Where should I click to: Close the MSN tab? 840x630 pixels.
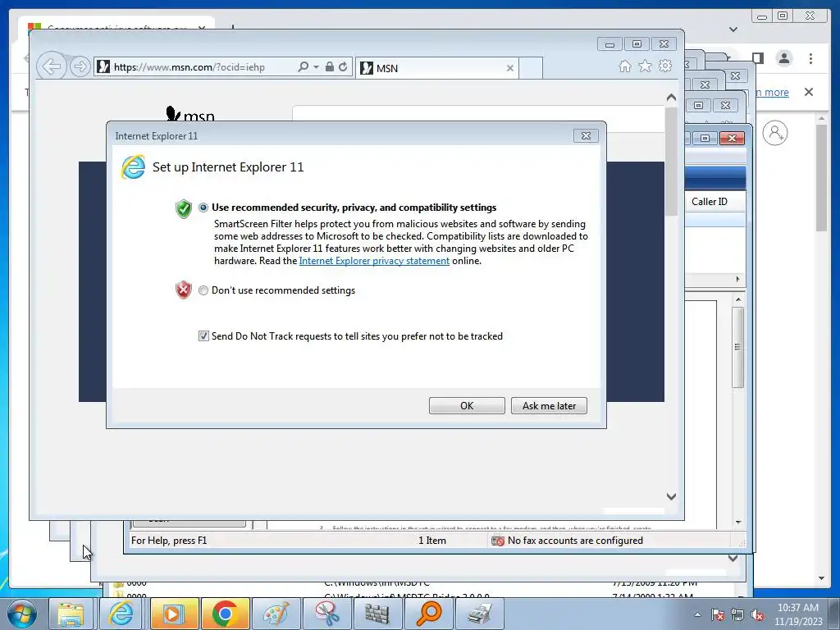pos(510,68)
